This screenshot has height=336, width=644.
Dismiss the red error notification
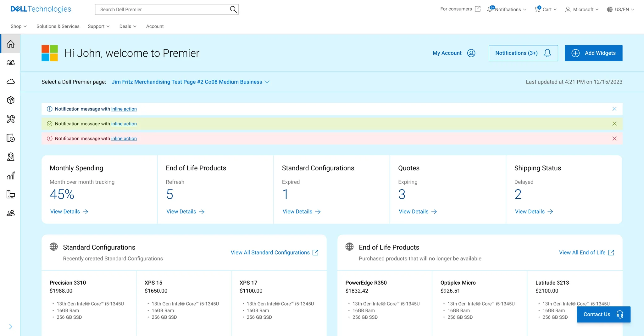(614, 139)
